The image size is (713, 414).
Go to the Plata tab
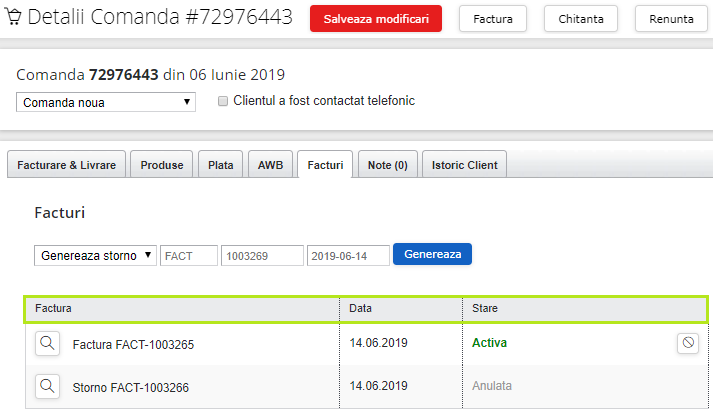pyautogui.click(x=220, y=165)
